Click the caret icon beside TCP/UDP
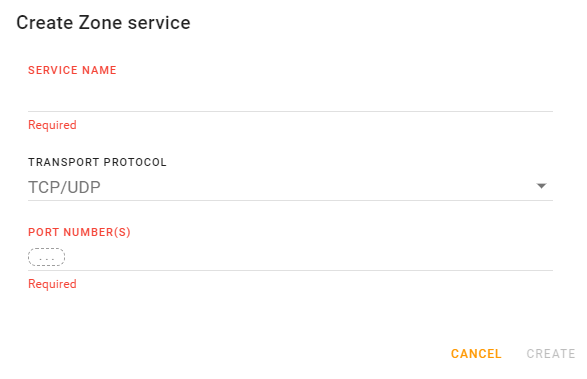The width and height of the screenshot is (587, 379). pyautogui.click(x=541, y=186)
